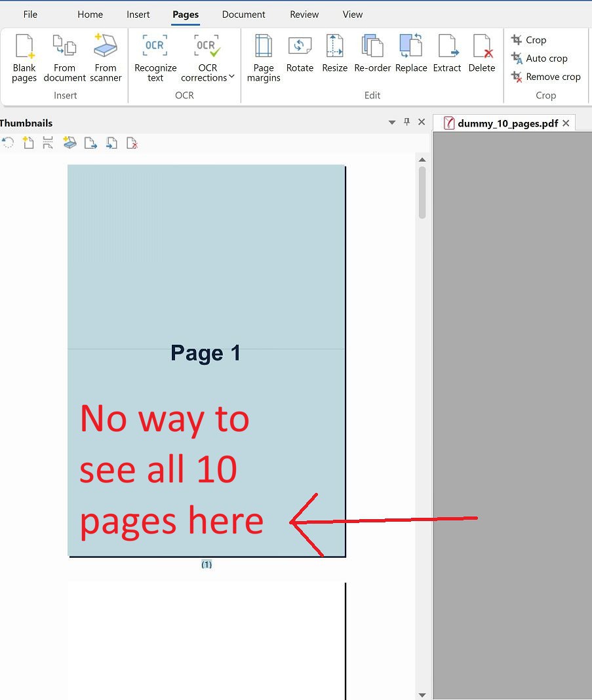This screenshot has width=592, height=700.
Task: Select the Pages ribbon tab
Action: coord(186,14)
